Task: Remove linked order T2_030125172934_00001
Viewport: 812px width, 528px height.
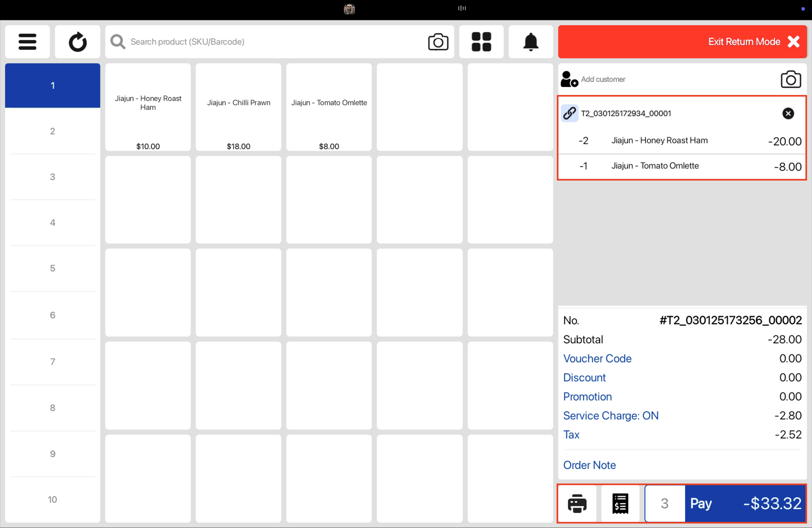Action: click(788, 113)
